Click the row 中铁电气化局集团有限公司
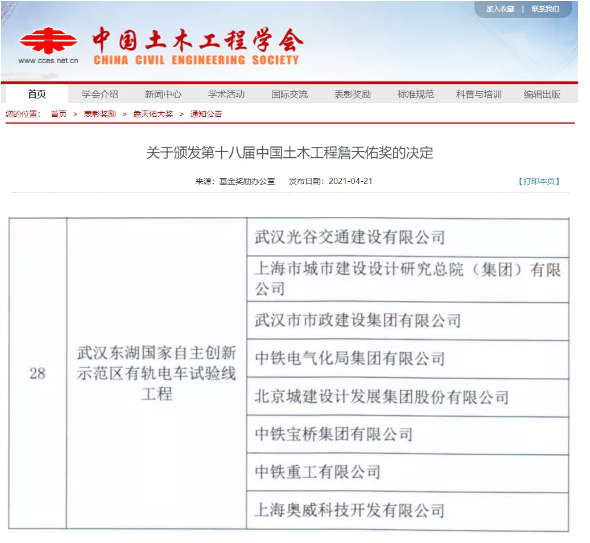 (x=408, y=359)
